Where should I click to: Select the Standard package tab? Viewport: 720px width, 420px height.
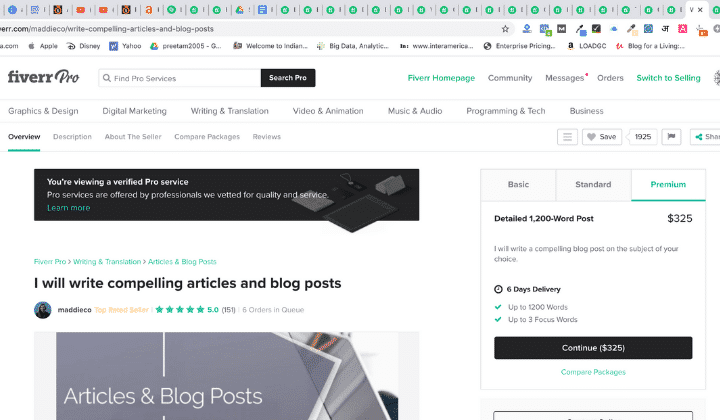click(x=593, y=185)
